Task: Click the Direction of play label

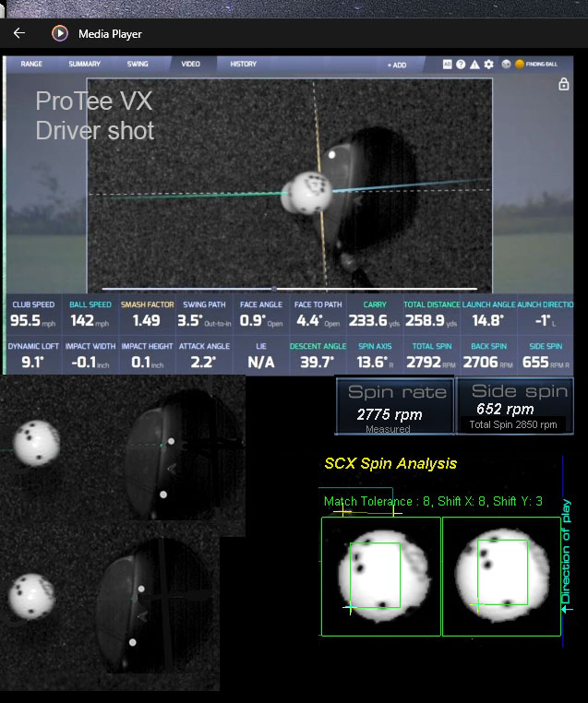Action: pos(566,552)
